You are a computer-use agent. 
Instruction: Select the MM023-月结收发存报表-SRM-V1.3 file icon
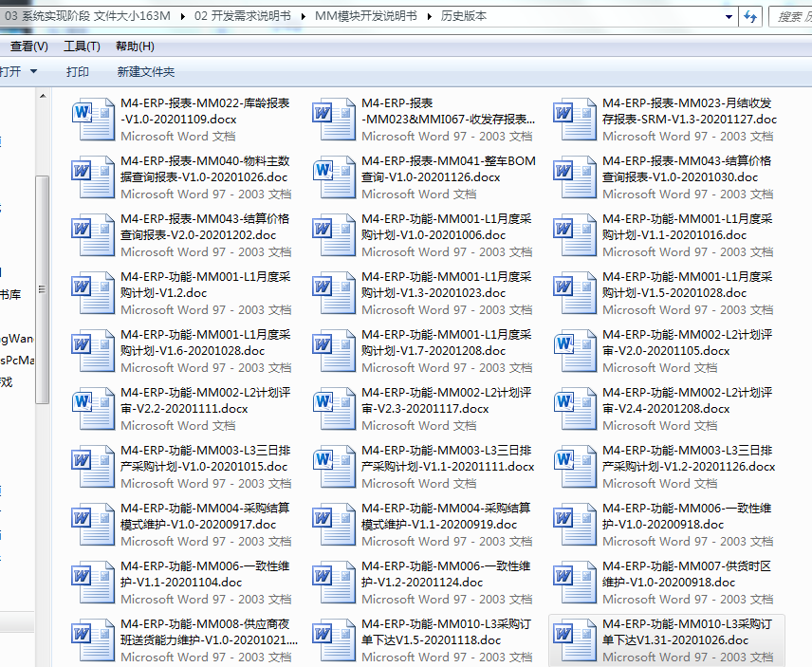pos(575,120)
